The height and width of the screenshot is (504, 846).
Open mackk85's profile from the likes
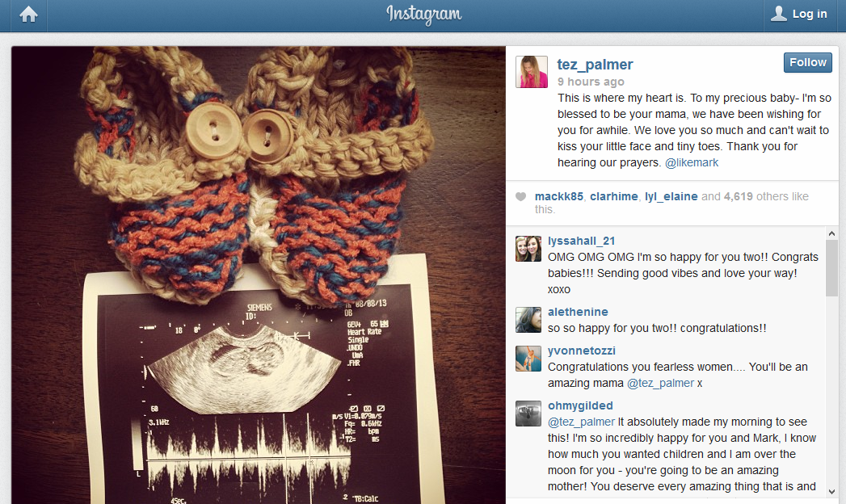pyautogui.click(x=559, y=197)
